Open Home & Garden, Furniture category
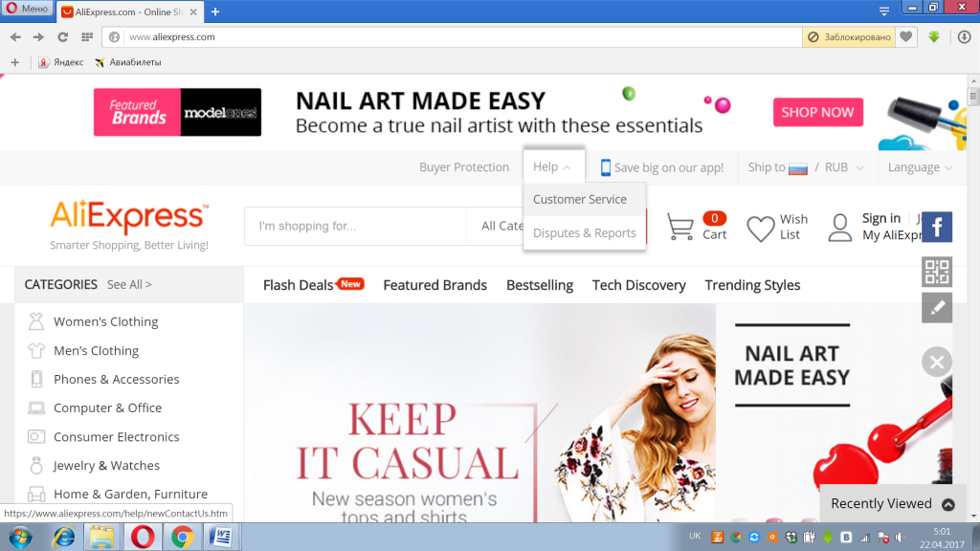 point(130,495)
